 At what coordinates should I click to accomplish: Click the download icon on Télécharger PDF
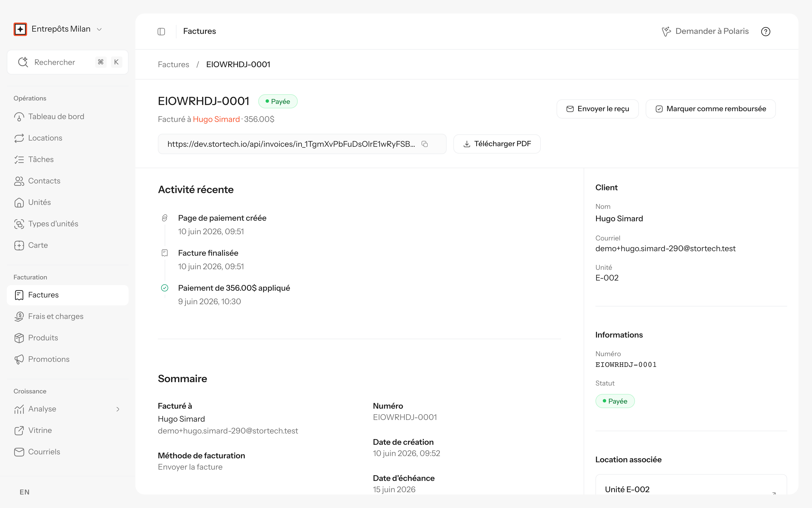tap(467, 144)
